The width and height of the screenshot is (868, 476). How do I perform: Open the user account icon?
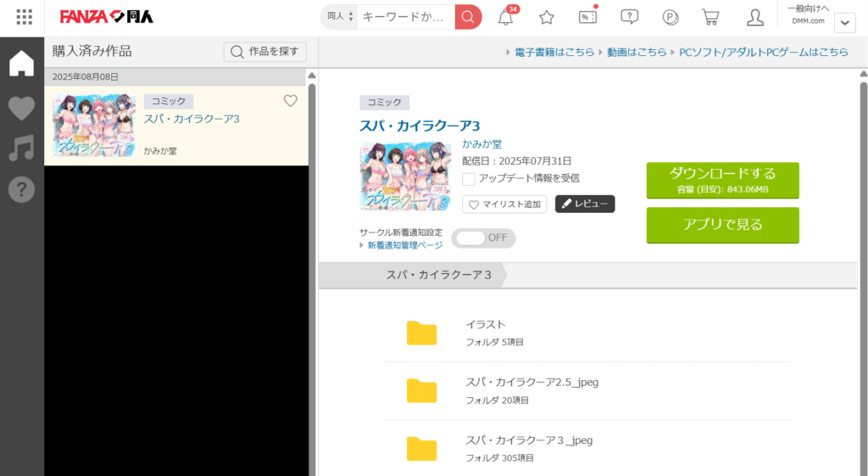754,17
